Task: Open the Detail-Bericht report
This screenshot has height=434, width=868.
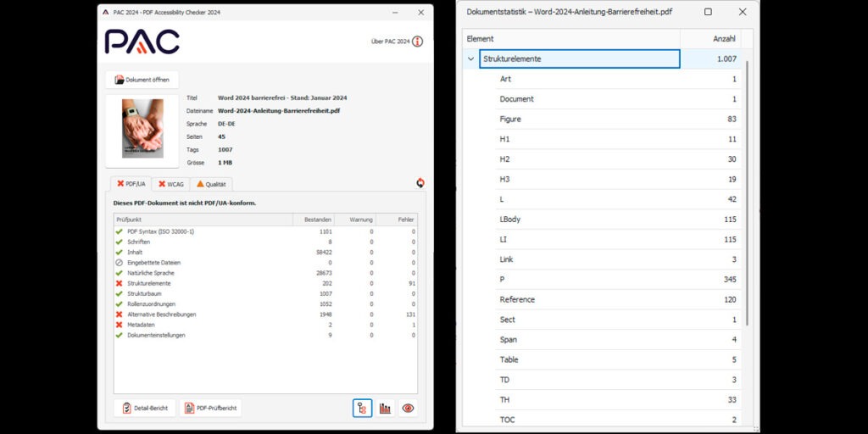Action: click(144, 408)
